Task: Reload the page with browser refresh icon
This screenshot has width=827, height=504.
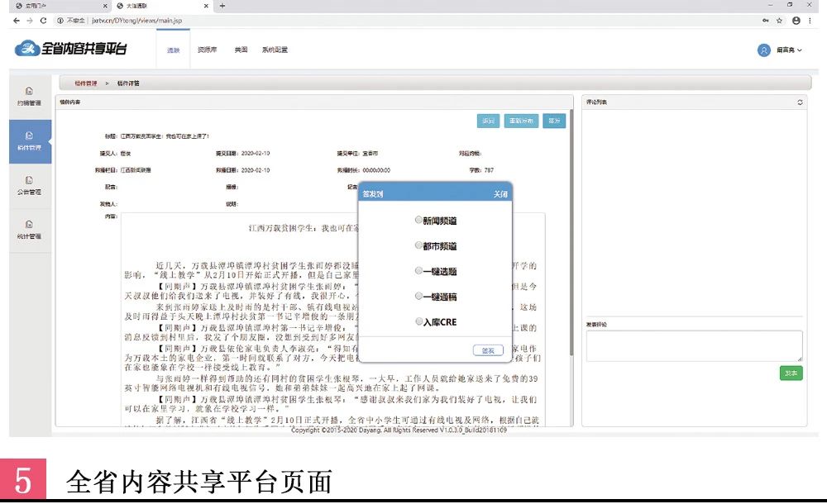Action: pyautogui.click(x=43, y=21)
